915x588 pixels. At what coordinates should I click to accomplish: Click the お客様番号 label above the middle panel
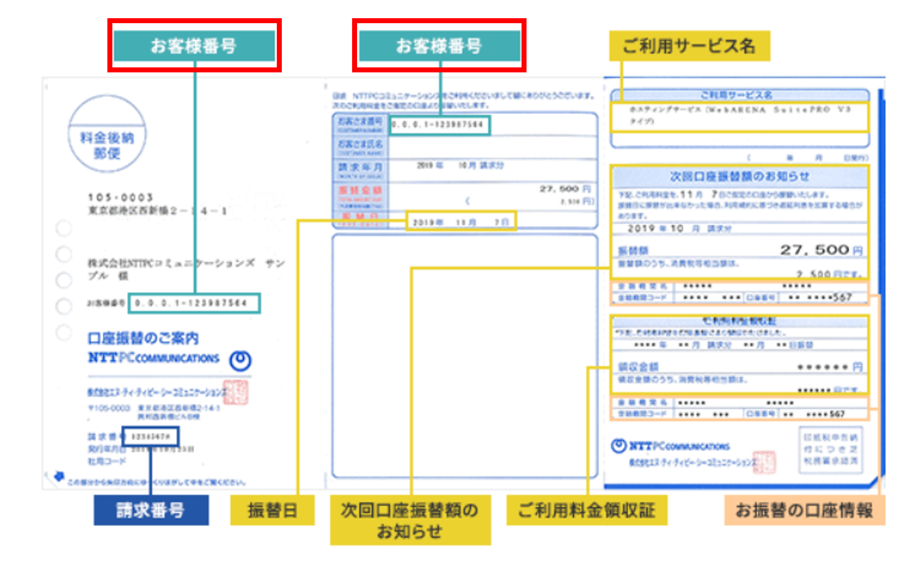coord(439,46)
